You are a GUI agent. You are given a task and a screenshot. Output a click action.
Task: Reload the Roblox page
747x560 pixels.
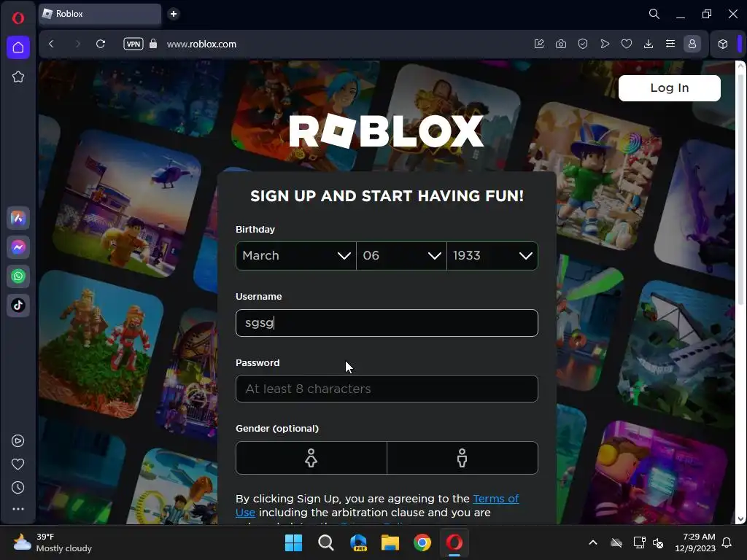[101, 44]
